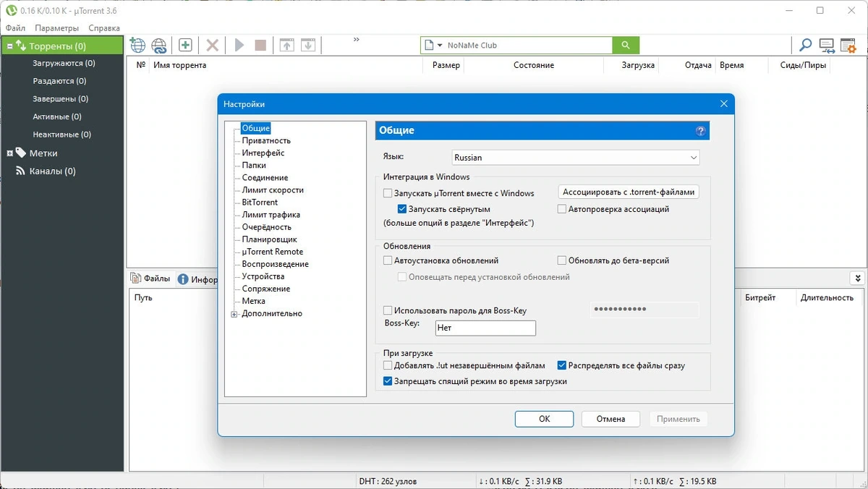Open preferences via the gear window icon

(848, 45)
